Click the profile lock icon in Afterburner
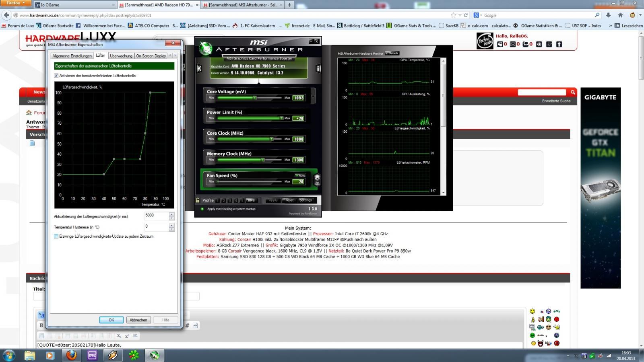The width and height of the screenshot is (644, 362). coord(198,200)
